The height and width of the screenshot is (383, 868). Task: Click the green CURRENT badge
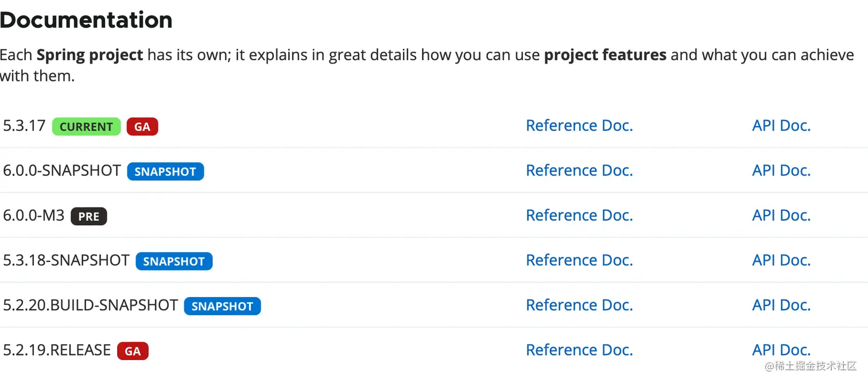point(86,127)
